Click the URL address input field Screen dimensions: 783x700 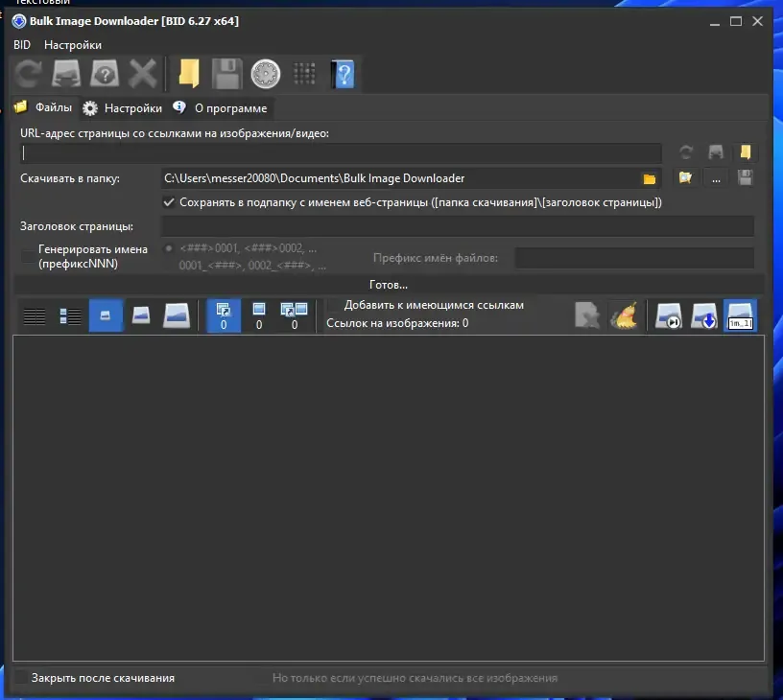pyautogui.click(x=342, y=152)
